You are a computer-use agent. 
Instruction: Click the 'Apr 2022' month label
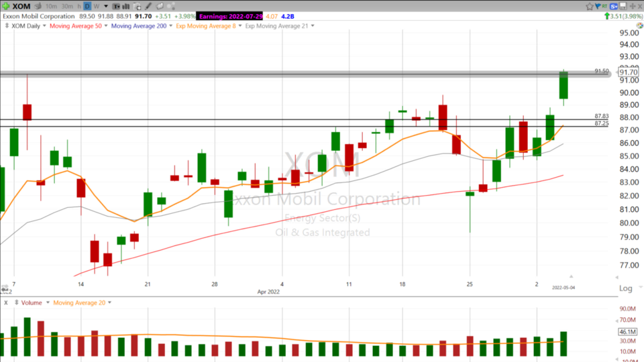(268, 292)
